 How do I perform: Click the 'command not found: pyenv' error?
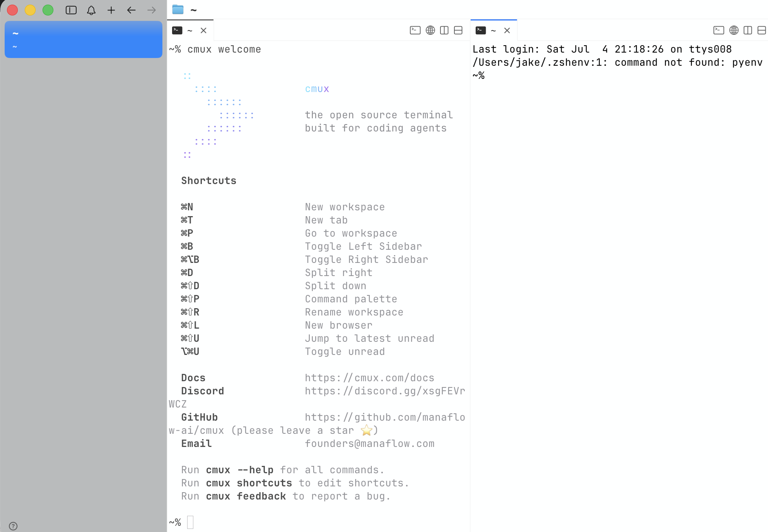(689, 62)
